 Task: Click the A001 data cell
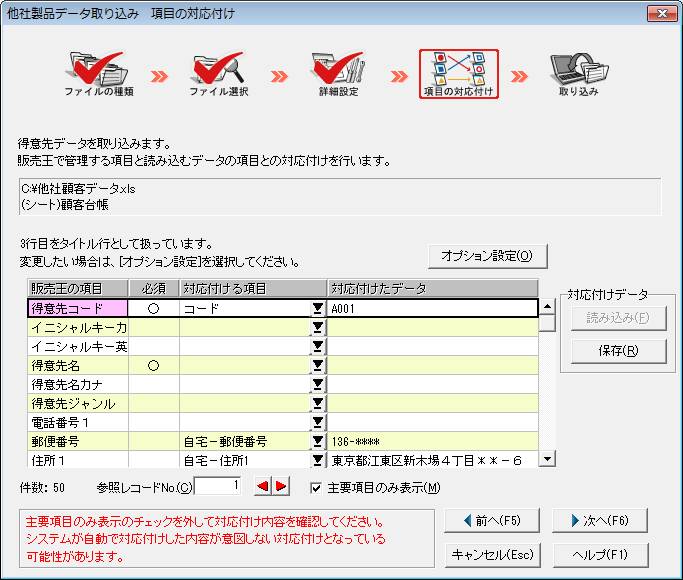(432, 308)
